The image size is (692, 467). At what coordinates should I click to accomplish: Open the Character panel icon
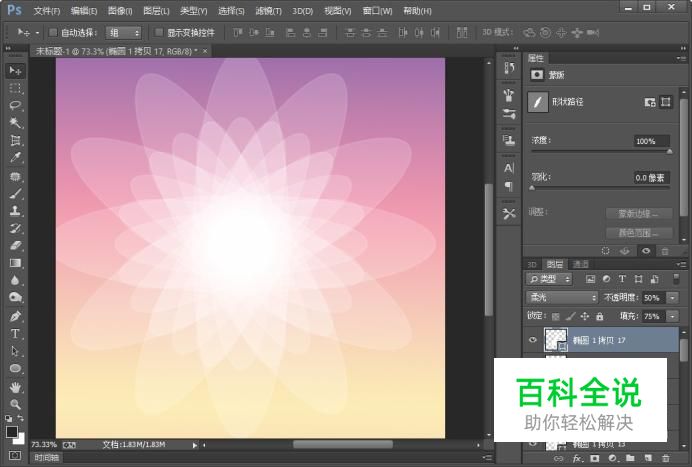(509, 168)
